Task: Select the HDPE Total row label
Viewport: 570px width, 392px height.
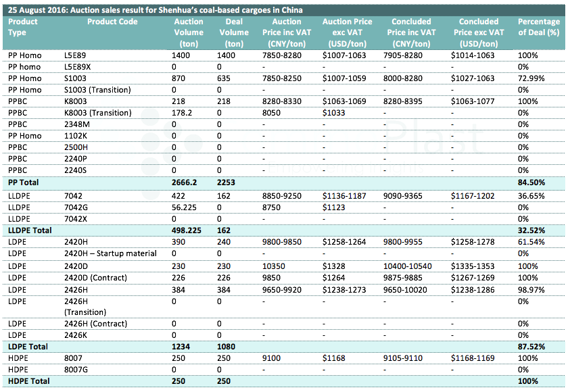Action: (27, 382)
